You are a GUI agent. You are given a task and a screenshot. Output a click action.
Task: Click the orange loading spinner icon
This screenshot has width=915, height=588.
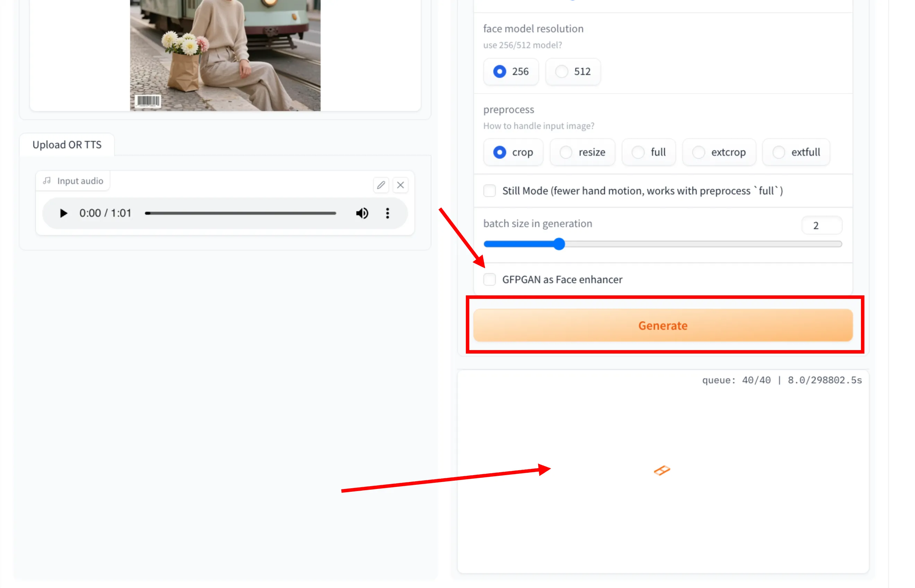[x=662, y=470]
